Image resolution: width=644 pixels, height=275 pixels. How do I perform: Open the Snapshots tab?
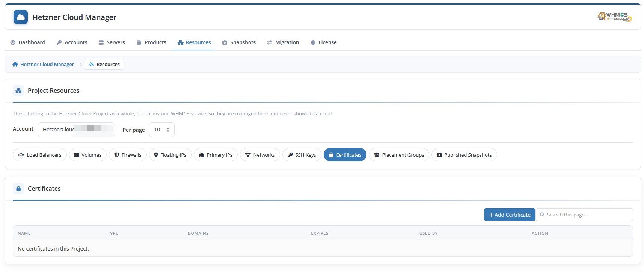tap(239, 42)
